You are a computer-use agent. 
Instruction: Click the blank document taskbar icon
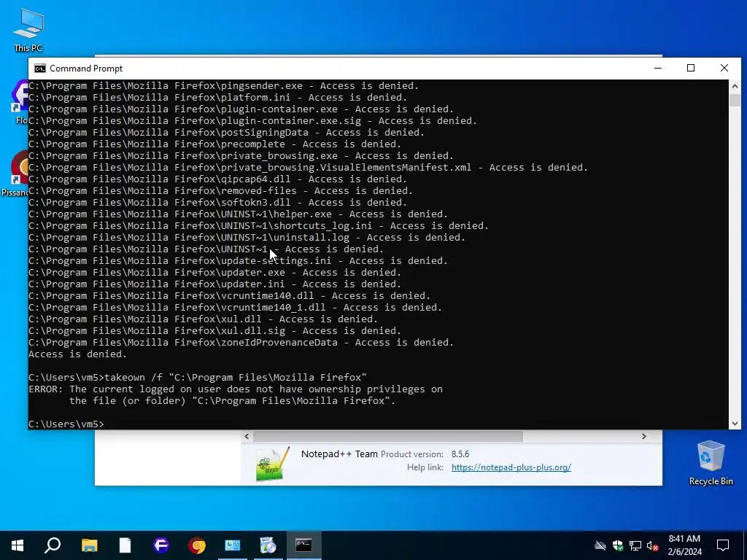125,545
